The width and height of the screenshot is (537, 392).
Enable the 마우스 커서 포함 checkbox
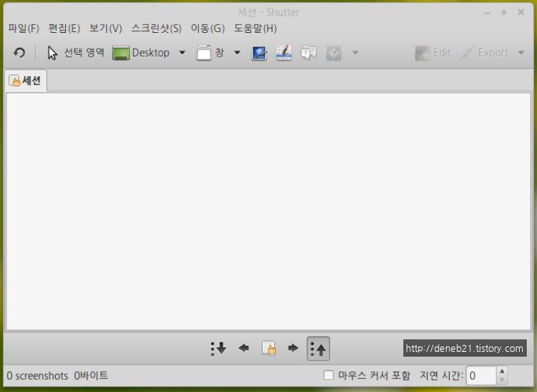click(329, 376)
